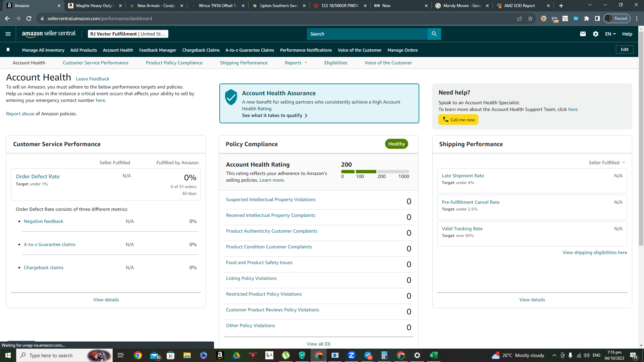Open the browser extensions puzzle icon
The height and width of the screenshot is (362, 644).
click(x=587, y=18)
